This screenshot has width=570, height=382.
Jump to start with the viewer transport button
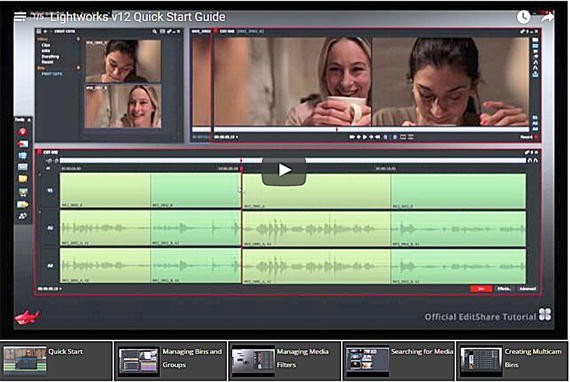point(352,137)
